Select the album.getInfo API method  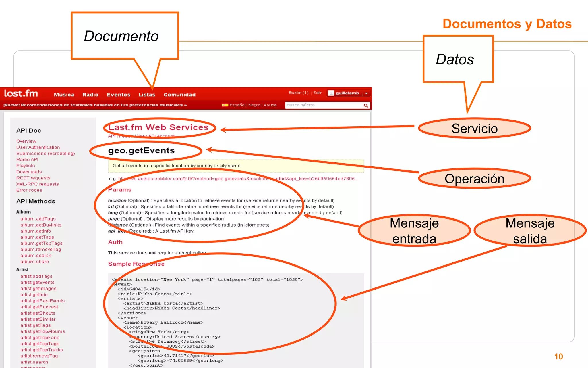(36, 231)
